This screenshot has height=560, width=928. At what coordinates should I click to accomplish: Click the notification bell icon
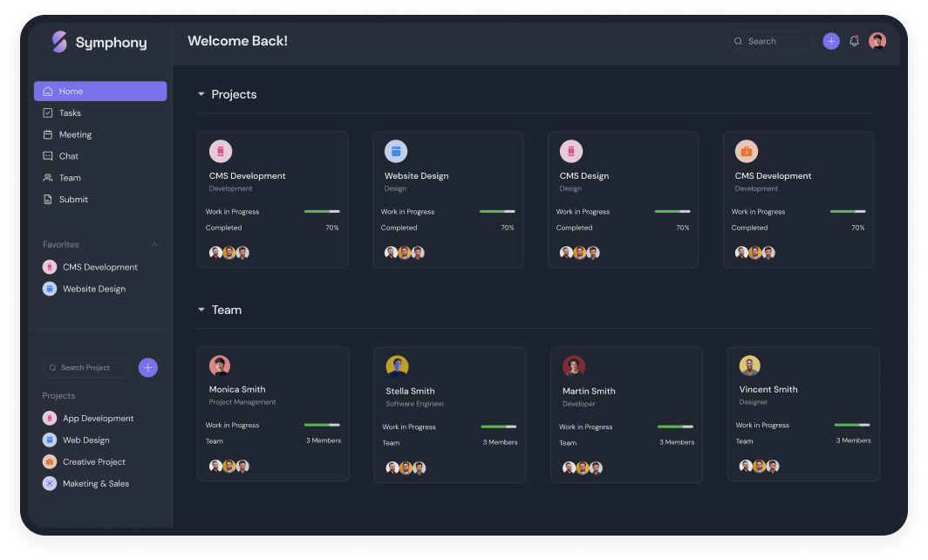(854, 41)
